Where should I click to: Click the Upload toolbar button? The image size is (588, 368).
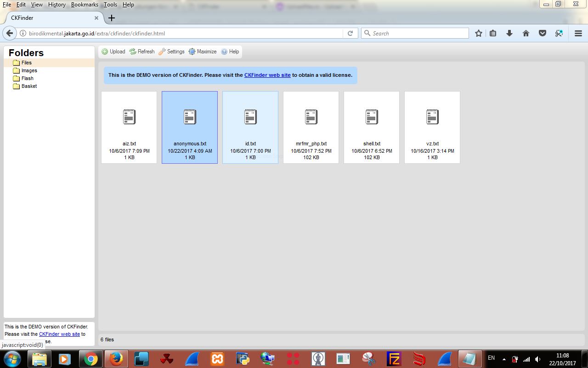[x=113, y=52]
